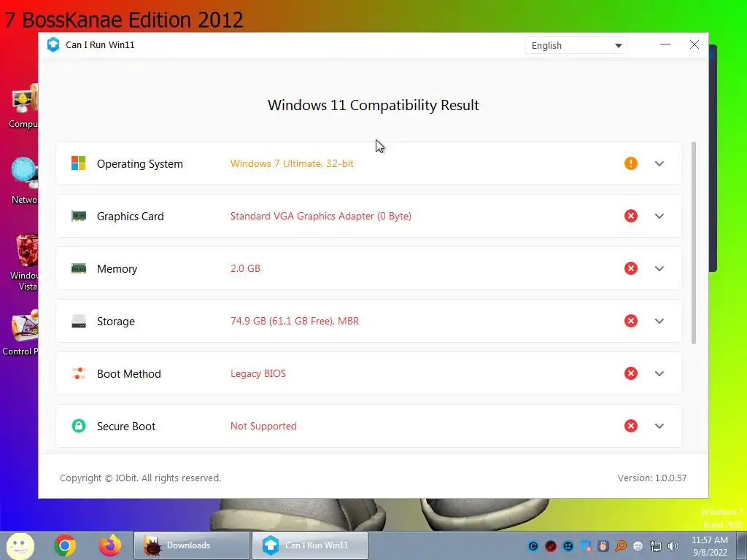Screen dimensions: 747x560
Task: Click the 'Boot Method' row label
Action: pyautogui.click(x=128, y=374)
